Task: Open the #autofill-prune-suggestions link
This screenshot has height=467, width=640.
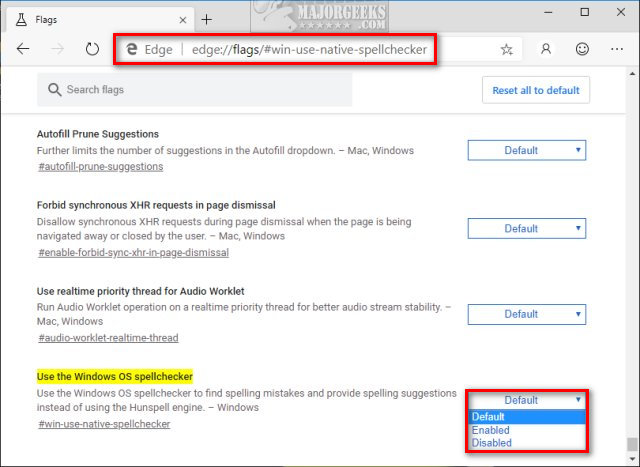Action: pos(101,167)
